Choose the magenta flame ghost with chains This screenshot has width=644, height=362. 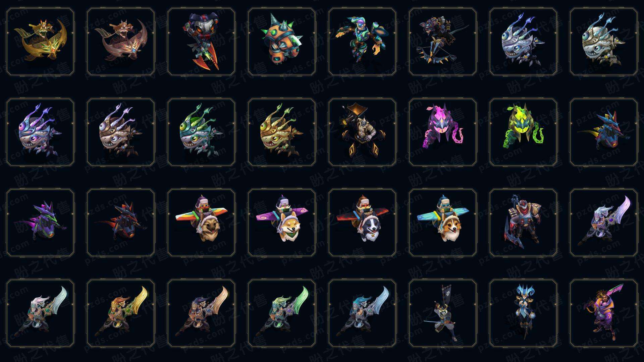tap(443, 132)
